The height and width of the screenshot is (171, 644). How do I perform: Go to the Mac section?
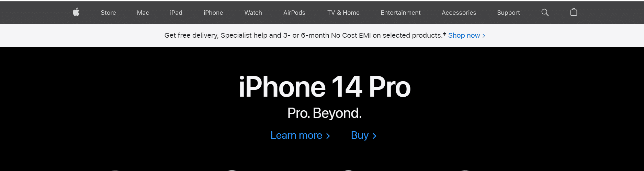(143, 13)
